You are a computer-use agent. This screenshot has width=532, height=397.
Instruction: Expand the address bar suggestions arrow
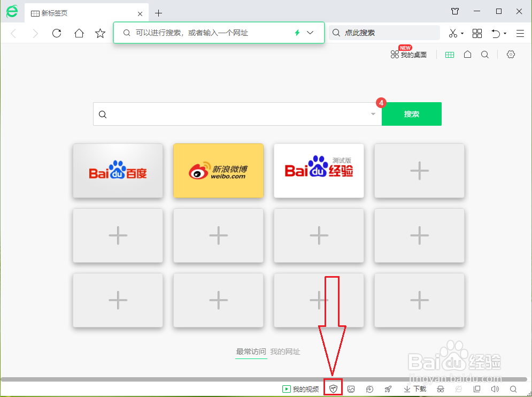[310, 33]
